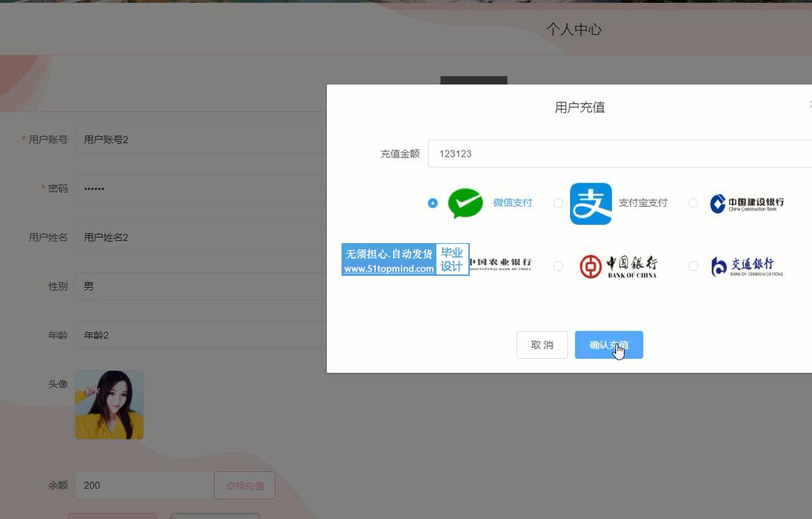The image size is (812, 519).
Task: Choose the radio button for 中国银行
Action: click(x=558, y=266)
